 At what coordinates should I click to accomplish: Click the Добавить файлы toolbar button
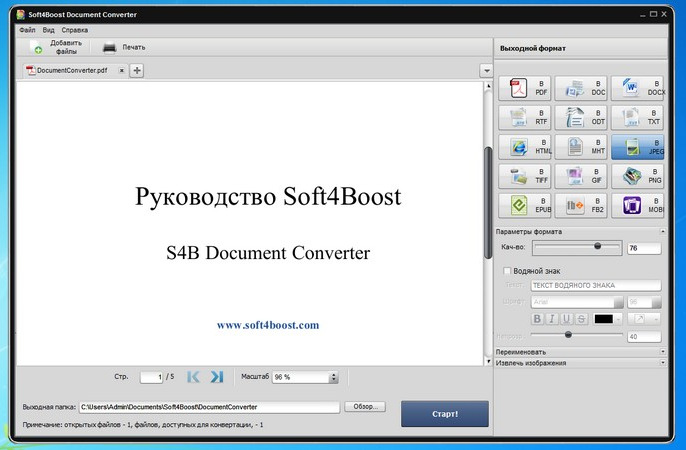(x=56, y=47)
